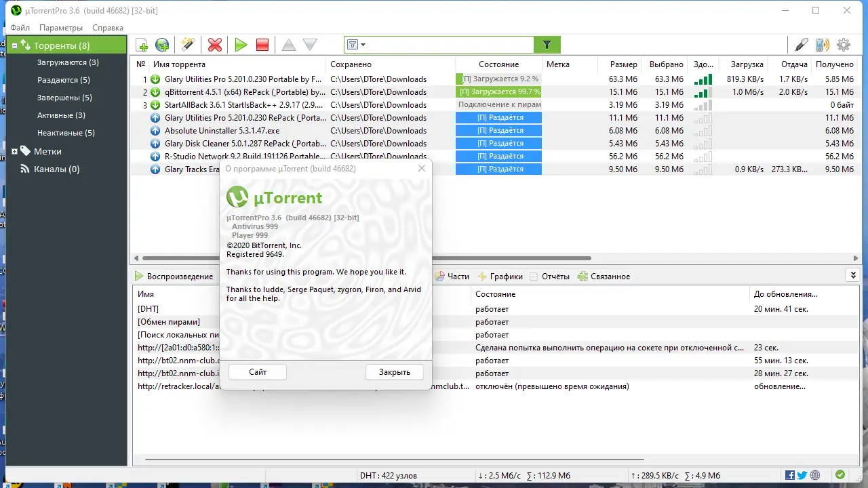Open the remote access icon in the toolbar

[x=802, y=45]
